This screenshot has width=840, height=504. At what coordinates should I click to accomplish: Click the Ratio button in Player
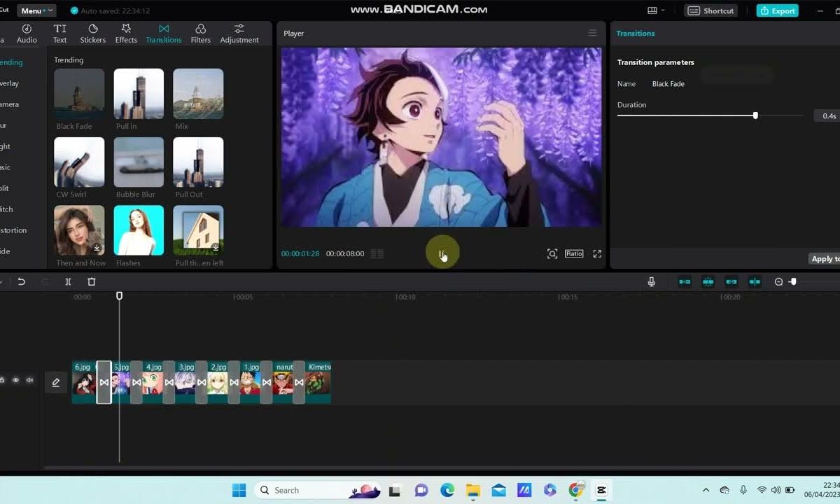tap(574, 253)
